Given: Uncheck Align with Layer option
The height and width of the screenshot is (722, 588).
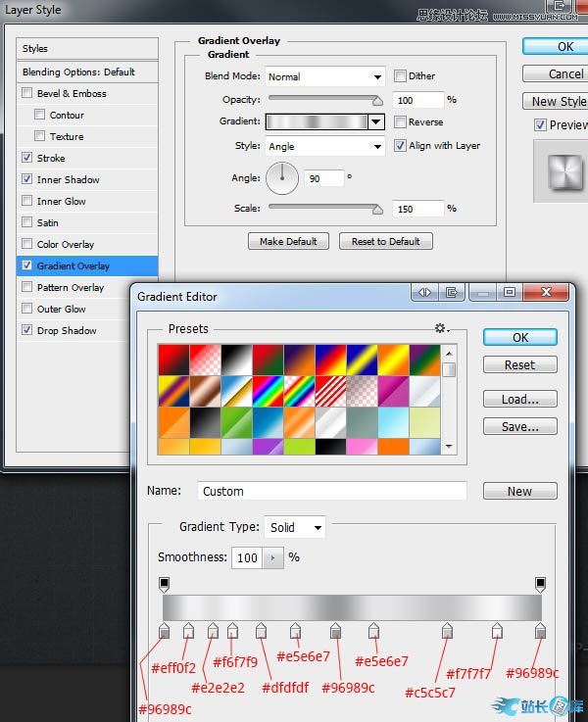Looking at the screenshot, I should (400, 146).
